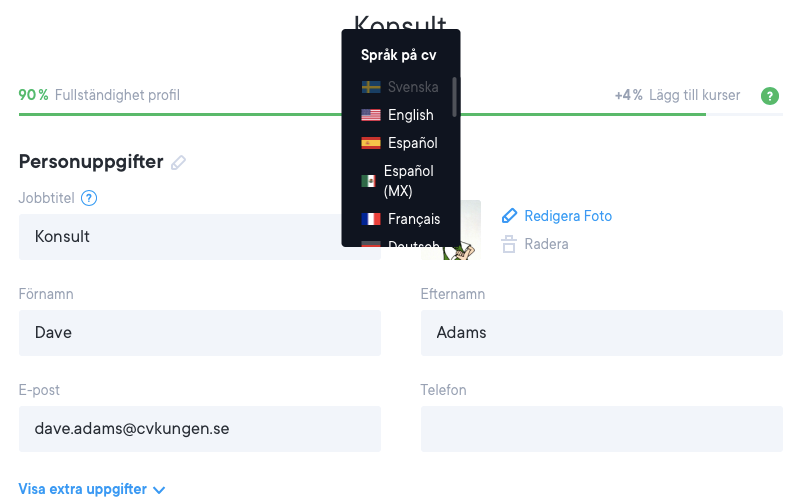Open the Redigera Foto link
798x499 pixels.
point(567,216)
